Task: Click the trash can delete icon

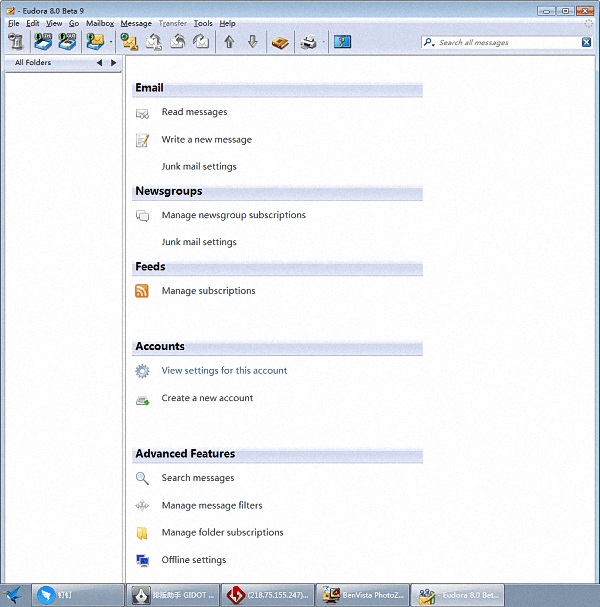Action: point(17,42)
